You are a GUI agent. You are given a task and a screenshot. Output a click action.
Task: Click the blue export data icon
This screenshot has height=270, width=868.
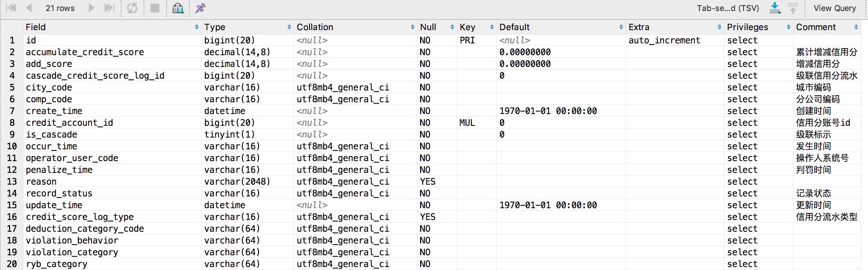click(x=775, y=8)
